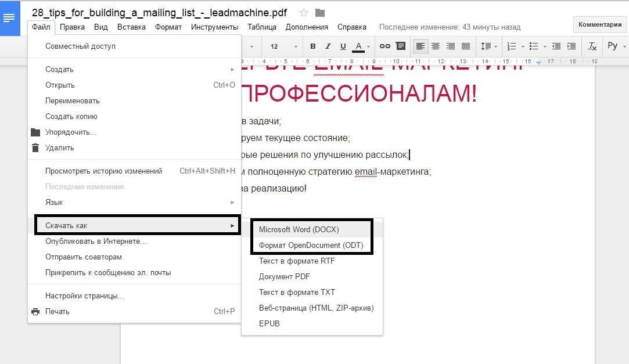Image resolution: width=629 pixels, height=364 pixels.
Task: Click the Последнее изменение link
Action: [x=450, y=27]
